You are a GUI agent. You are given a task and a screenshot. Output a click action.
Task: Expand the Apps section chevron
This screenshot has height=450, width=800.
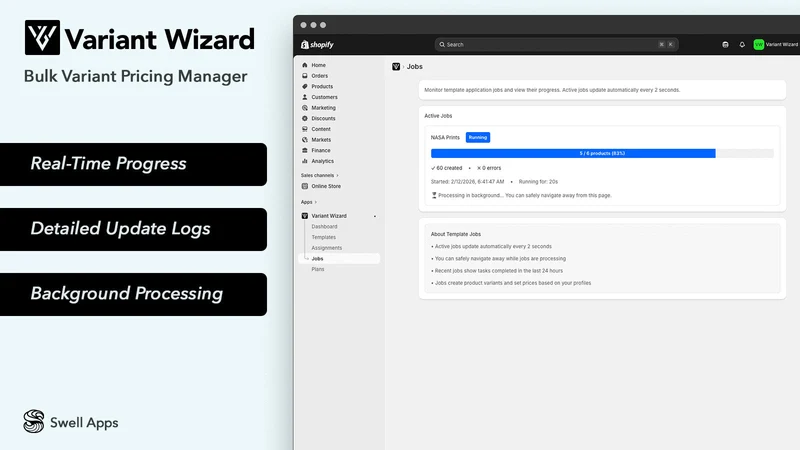[316, 202]
